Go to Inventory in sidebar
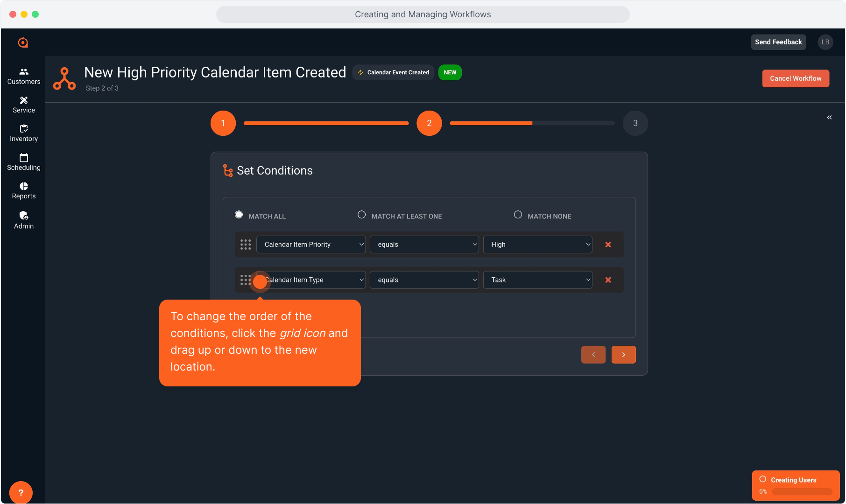Screen dimensions: 846x504 coord(23,133)
